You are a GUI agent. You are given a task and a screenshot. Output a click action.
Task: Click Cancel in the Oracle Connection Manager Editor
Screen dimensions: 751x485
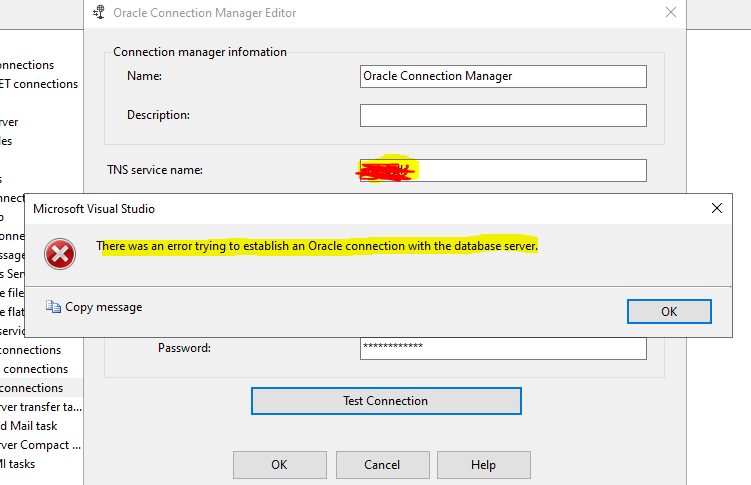pyautogui.click(x=382, y=465)
